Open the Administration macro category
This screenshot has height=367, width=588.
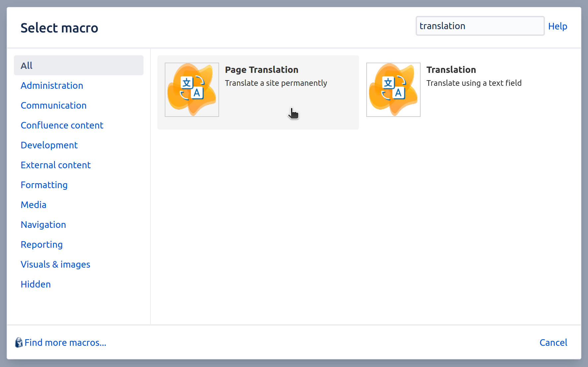pyautogui.click(x=52, y=85)
